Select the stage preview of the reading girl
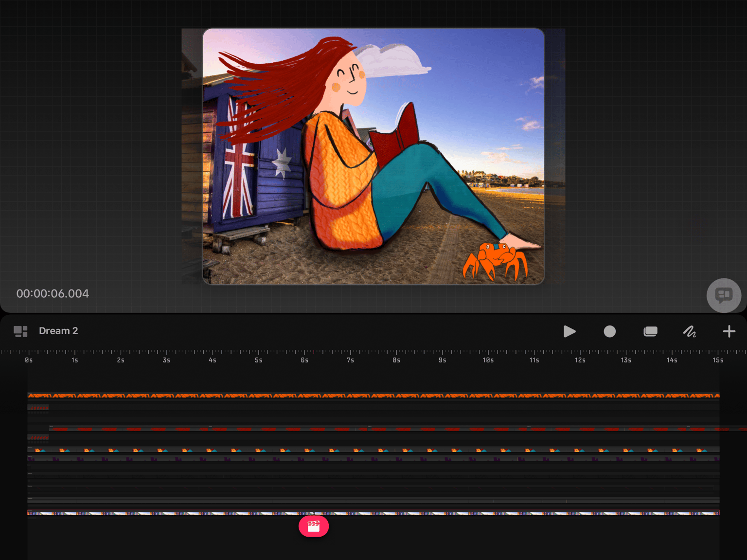 click(373, 156)
